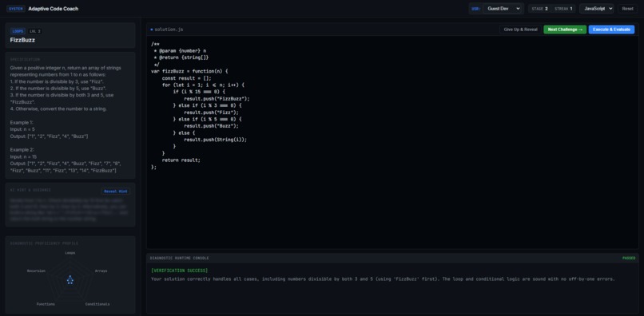Click the LOOPS category tag
The height and width of the screenshot is (316, 644).
click(x=18, y=31)
